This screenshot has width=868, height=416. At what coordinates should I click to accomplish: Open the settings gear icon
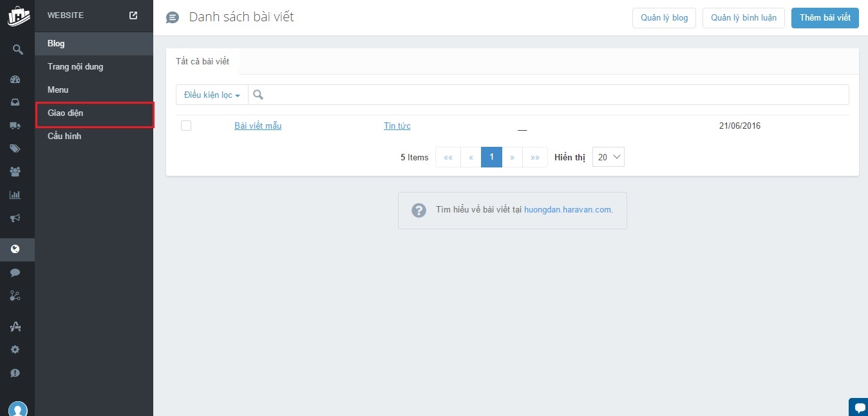pos(15,350)
